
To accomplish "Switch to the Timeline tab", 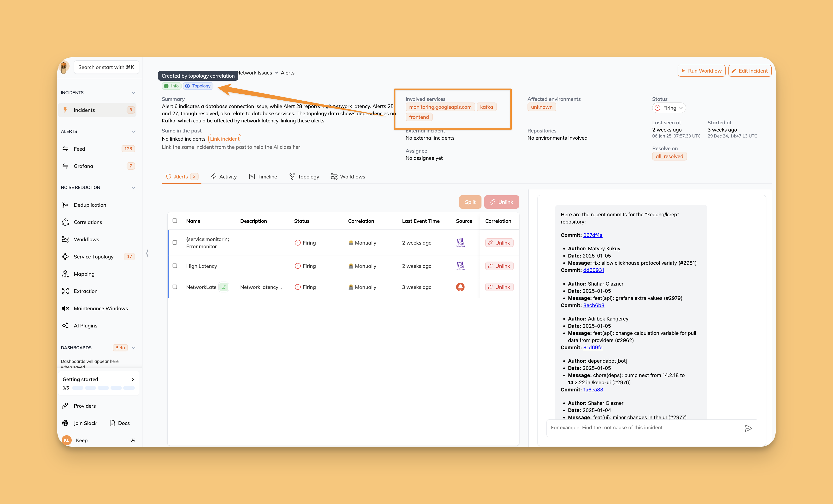I will coord(263,177).
